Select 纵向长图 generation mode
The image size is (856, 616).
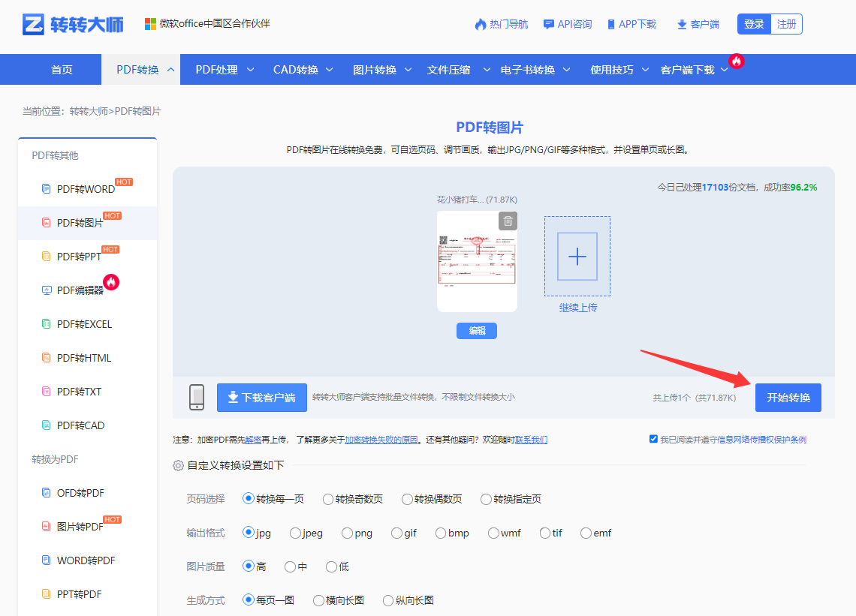point(388,601)
